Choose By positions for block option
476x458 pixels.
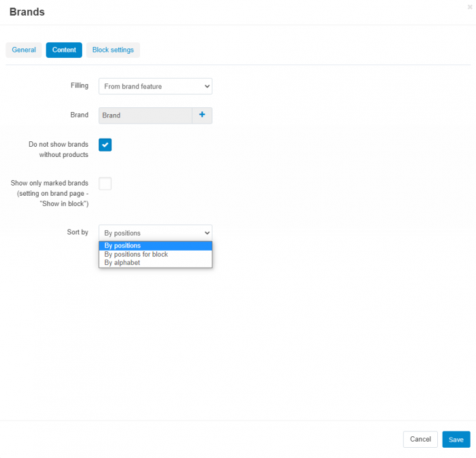click(x=156, y=254)
